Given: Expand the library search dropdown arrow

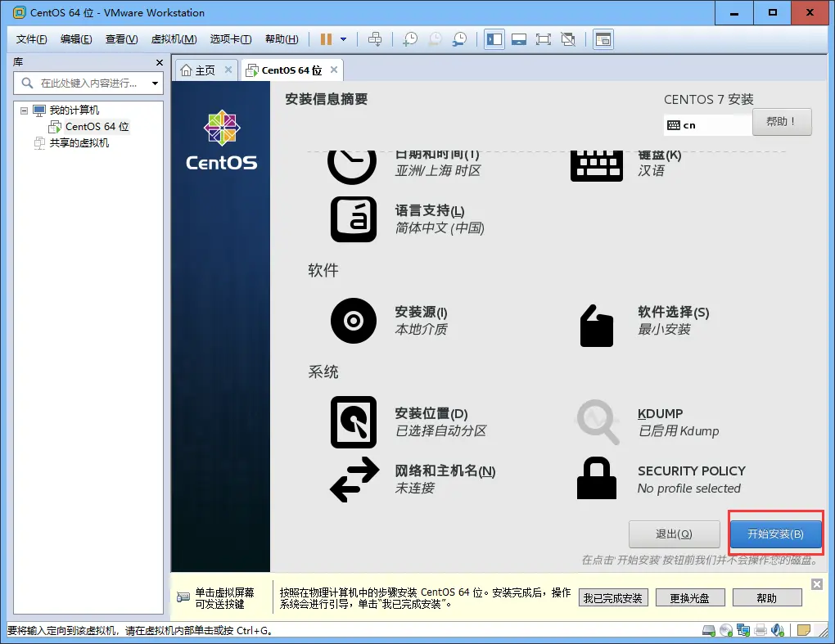Looking at the screenshot, I should pyautogui.click(x=155, y=83).
